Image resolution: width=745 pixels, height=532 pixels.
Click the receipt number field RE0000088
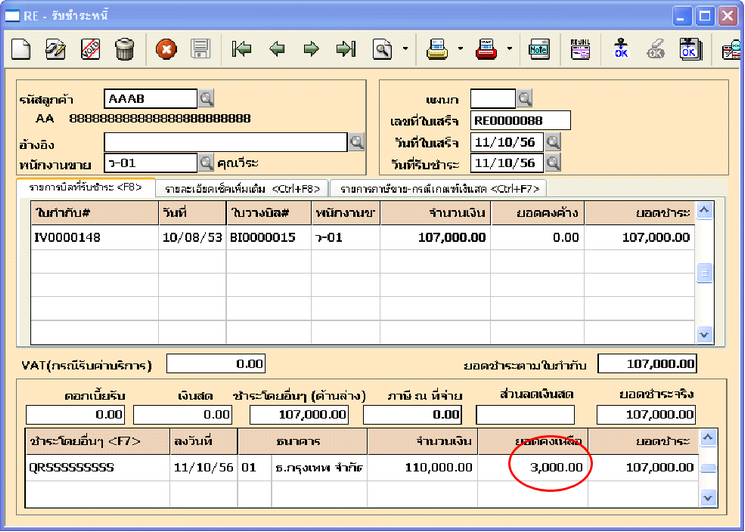[x=520, y=120]
